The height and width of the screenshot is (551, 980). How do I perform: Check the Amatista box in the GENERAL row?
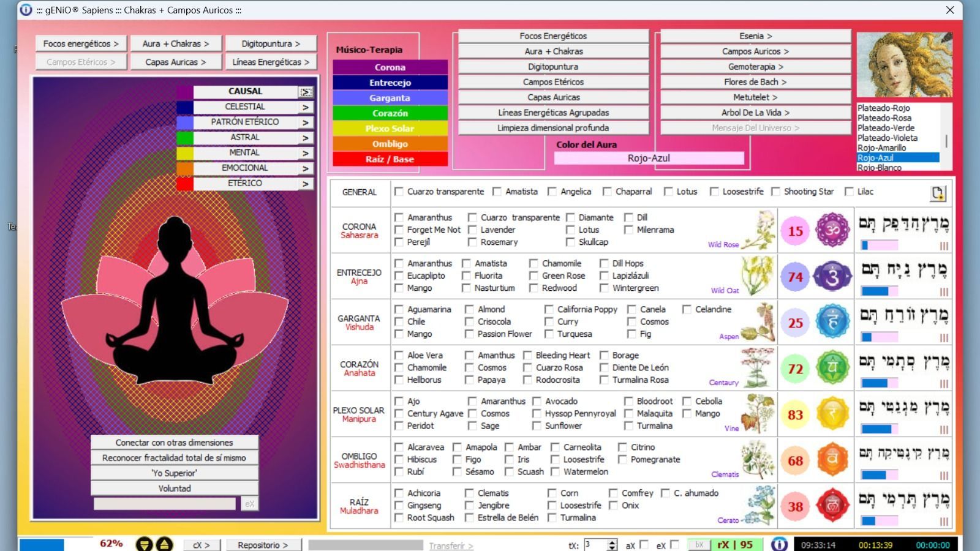497,192
